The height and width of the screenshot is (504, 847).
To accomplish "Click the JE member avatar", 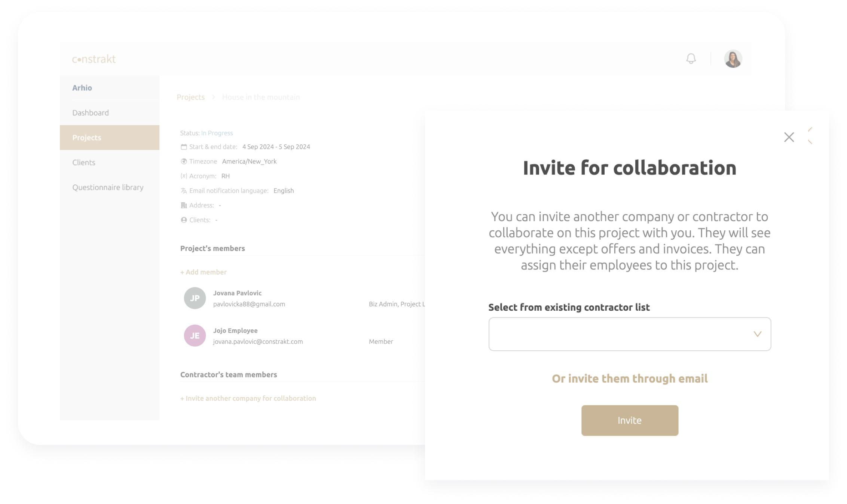I will (x=195, y=335).
